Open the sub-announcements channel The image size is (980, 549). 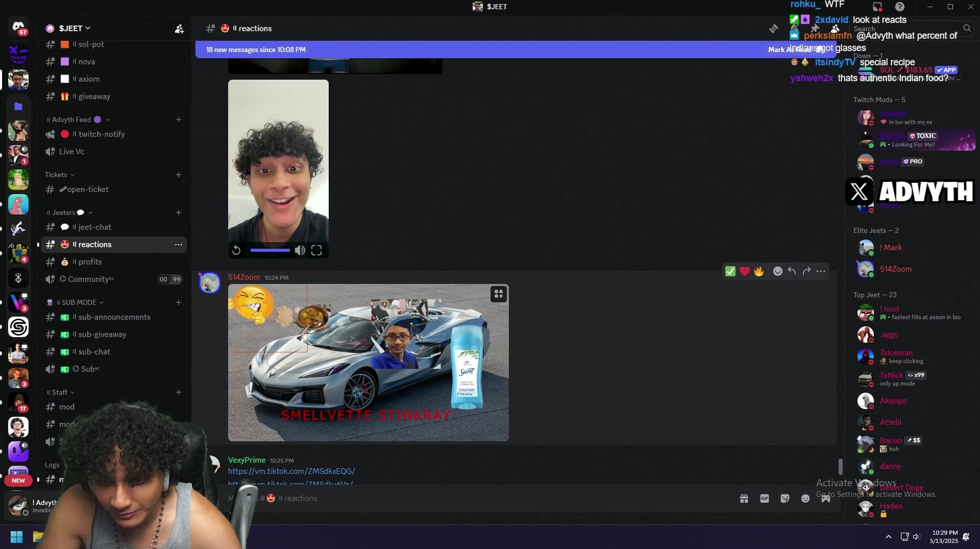[114, 317]
